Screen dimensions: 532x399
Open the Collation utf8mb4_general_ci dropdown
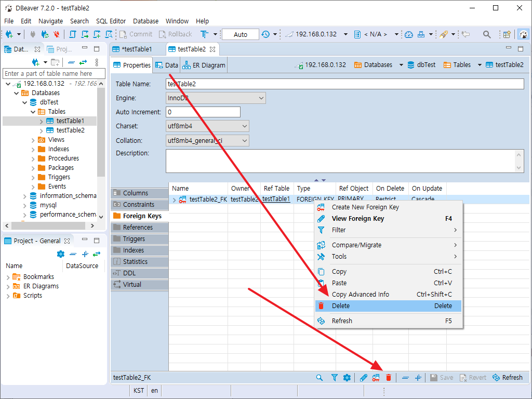click(207, 140)
